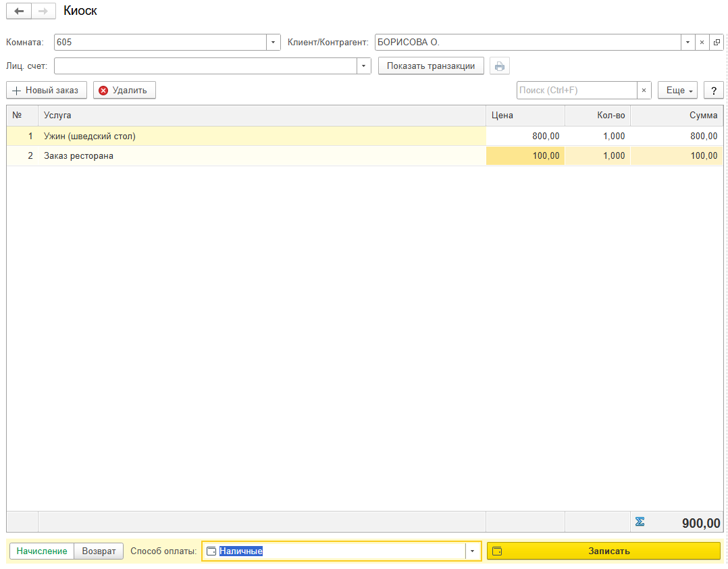Viewport: 728px width, 569px height.
Task: Clear the Клиент/Контрагент field with the x icon
Action: click(x=702, y=43)
